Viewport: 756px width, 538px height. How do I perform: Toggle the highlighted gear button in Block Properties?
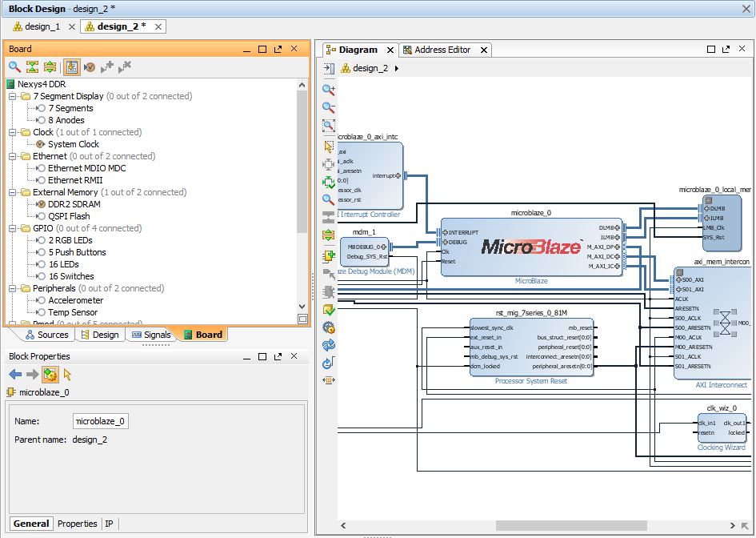[x=50, y=375]
